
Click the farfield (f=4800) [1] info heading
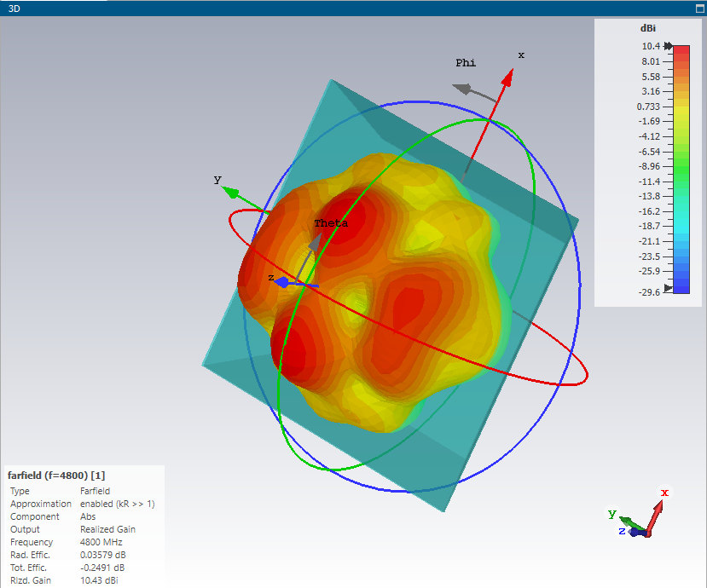pos(56,476)
